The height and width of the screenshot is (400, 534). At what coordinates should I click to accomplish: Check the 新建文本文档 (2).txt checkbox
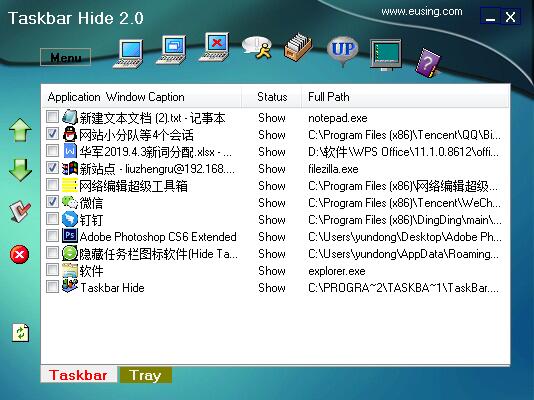tap(52, 116)
